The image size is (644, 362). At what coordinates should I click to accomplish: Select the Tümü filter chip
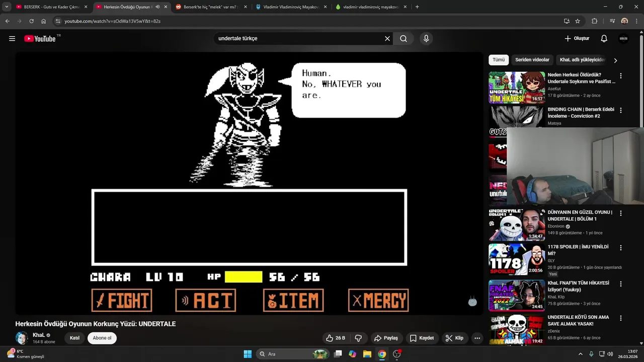[x=499, y=60]
